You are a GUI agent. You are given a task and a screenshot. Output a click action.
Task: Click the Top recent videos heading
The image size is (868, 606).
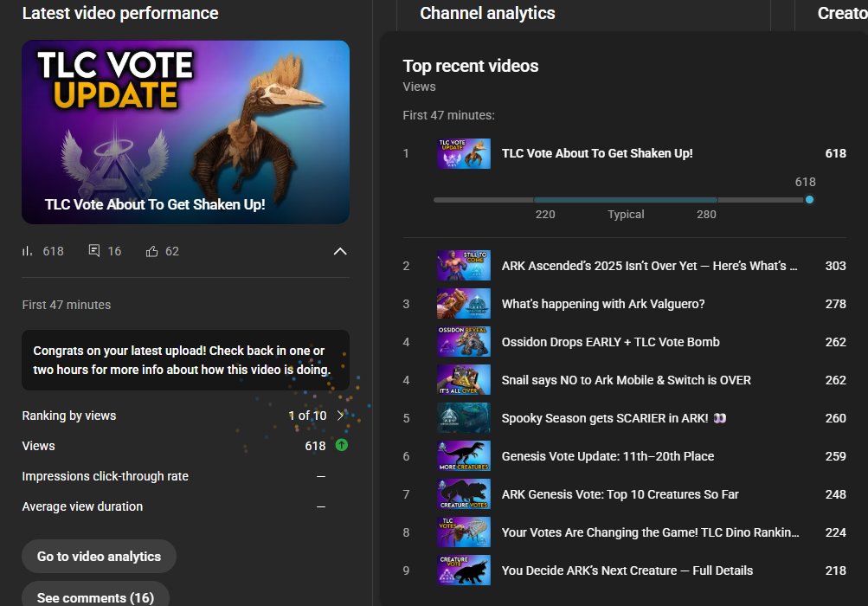pos(471,66)
